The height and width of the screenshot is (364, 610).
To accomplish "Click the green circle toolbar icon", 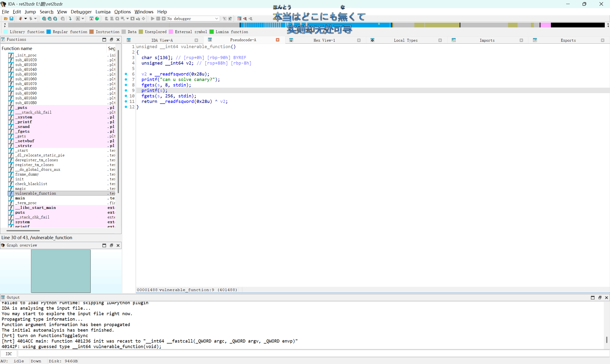I will click(x=97, y=19).
